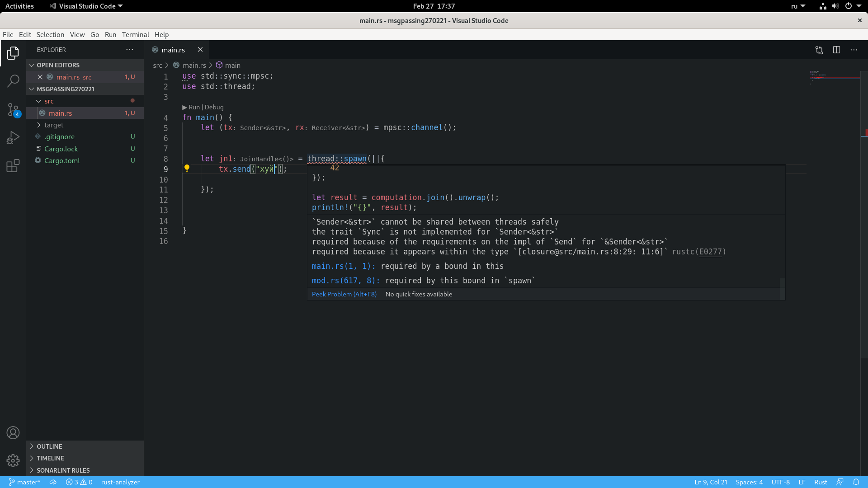
Task: Open the network icon in system tray
Action: (823, 6)
